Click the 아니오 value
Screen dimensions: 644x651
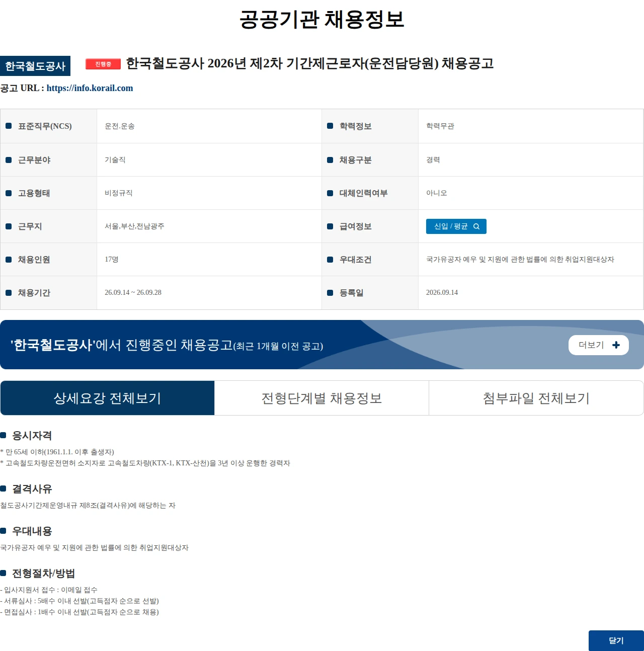[437, 193]
